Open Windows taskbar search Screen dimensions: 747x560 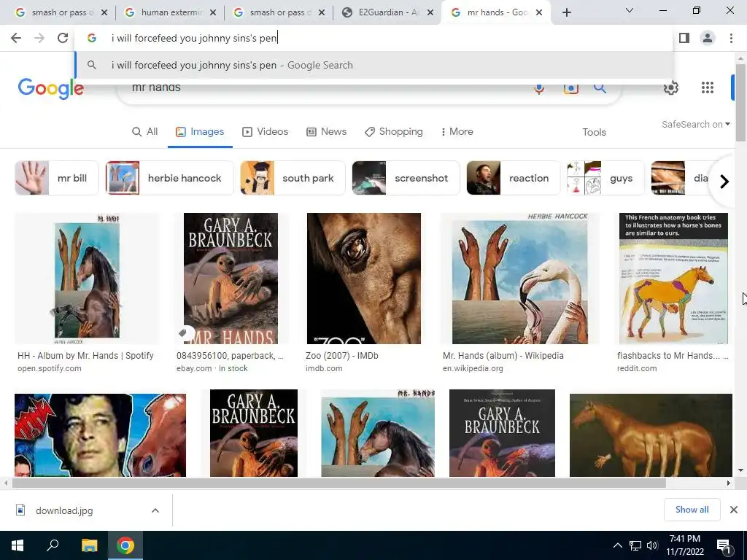53,545
